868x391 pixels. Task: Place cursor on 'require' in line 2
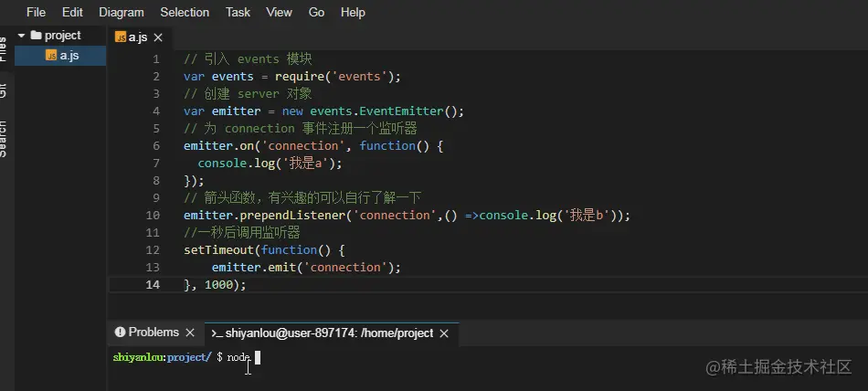pos(300,77)
